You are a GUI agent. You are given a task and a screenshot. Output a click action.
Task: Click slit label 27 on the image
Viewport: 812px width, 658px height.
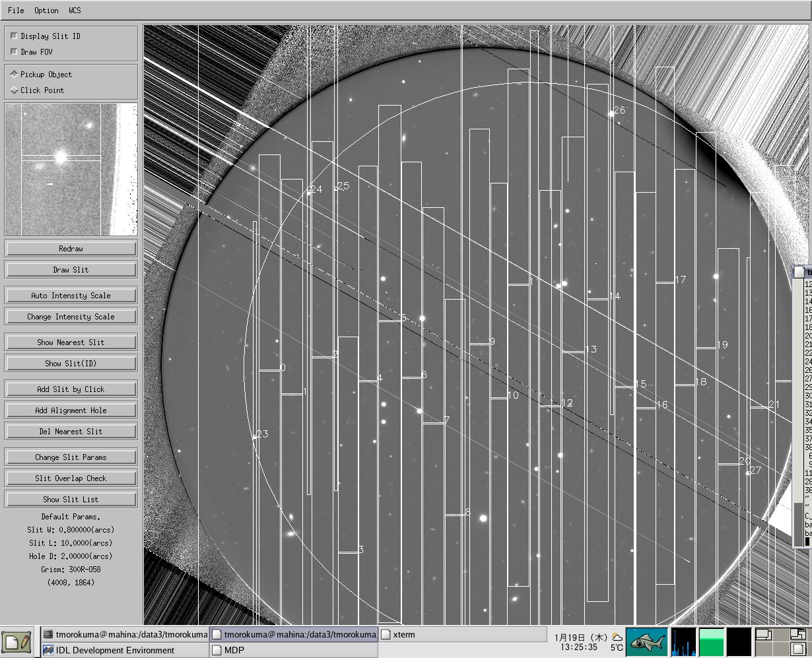[x=756, y=470]
